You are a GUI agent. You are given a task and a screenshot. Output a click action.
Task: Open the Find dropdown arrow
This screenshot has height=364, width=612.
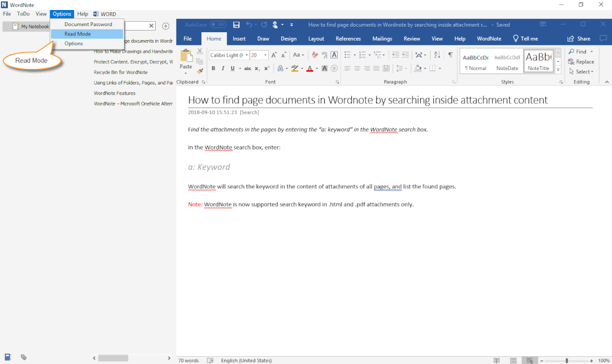pyautogui.click(x=592, y=52)
